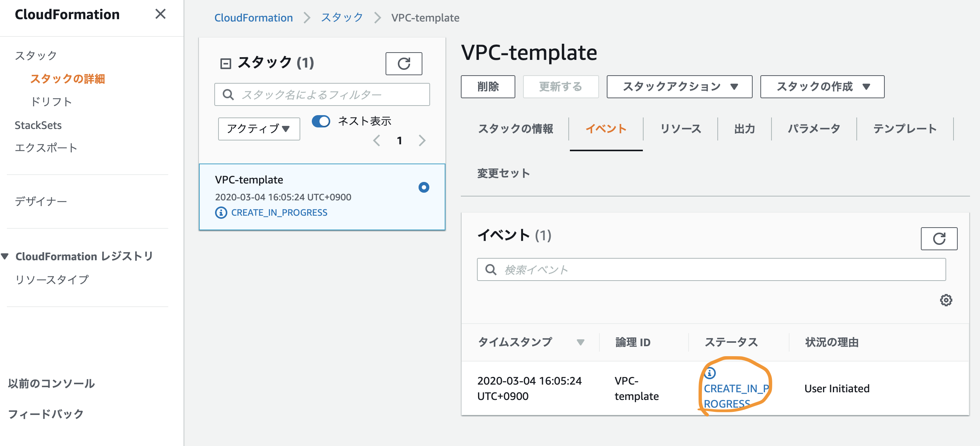Open フィードバック link
Image resolution: width=980 pixels, height=446 pixels.
[x=46, y=414]
